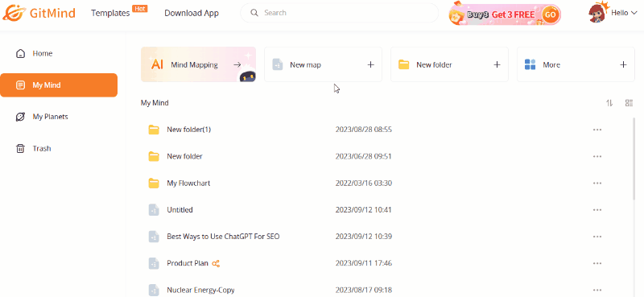Click the file list vertical scrollbar
The image size is (644, 297).
tap(634, 159)
